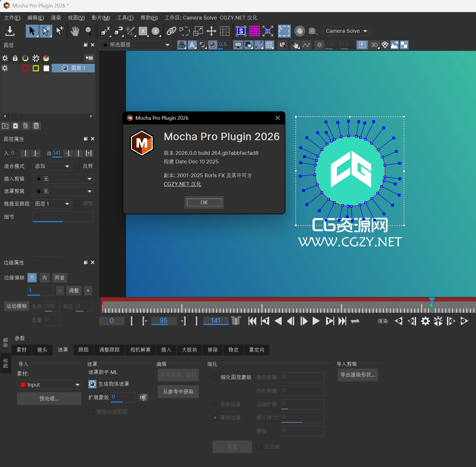Choose the create X-Spline layer tool

[105, 31]
